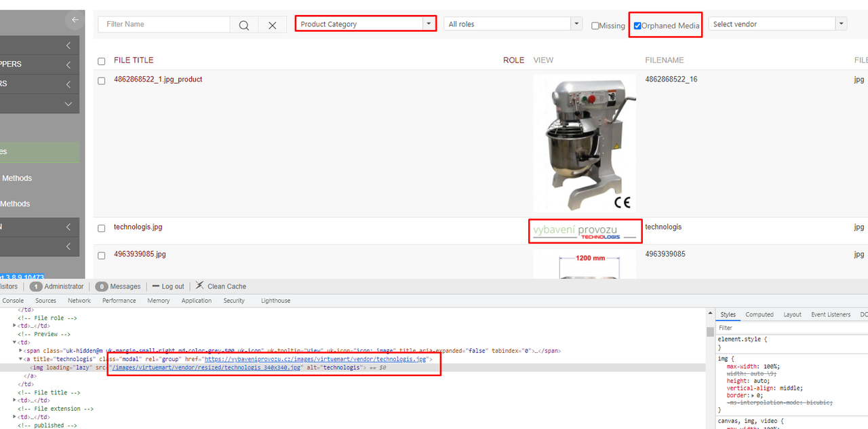Open the 4862868522_1.jpg_product file title link
This screenshot has height=429, width=868.
click(158, 79)
